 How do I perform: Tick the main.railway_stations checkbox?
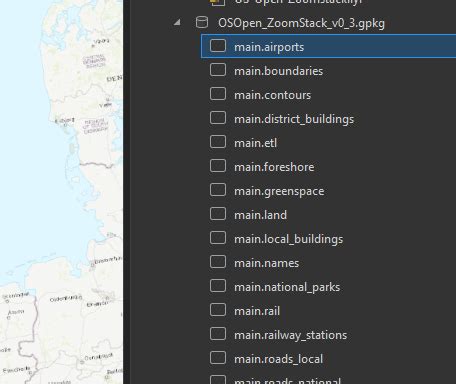point(218,334)
